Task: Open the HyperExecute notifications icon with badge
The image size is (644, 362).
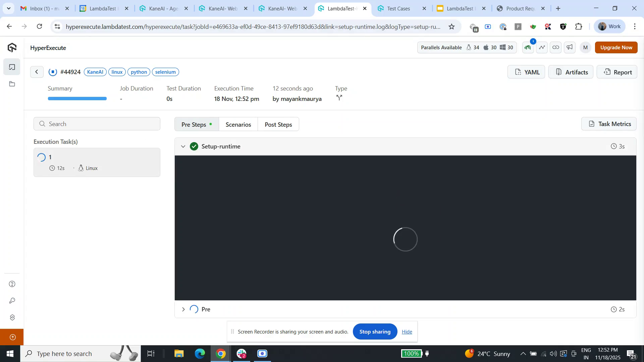Action: pyautogui.click(x=528, y=47)
